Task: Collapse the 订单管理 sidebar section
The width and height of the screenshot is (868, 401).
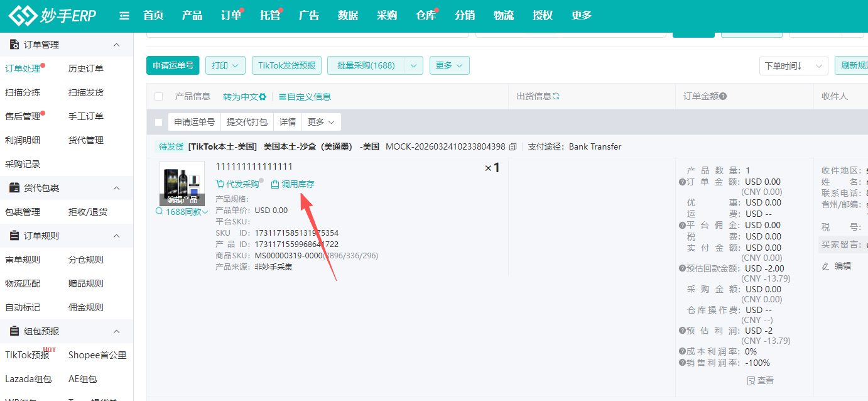Action: 116,45
